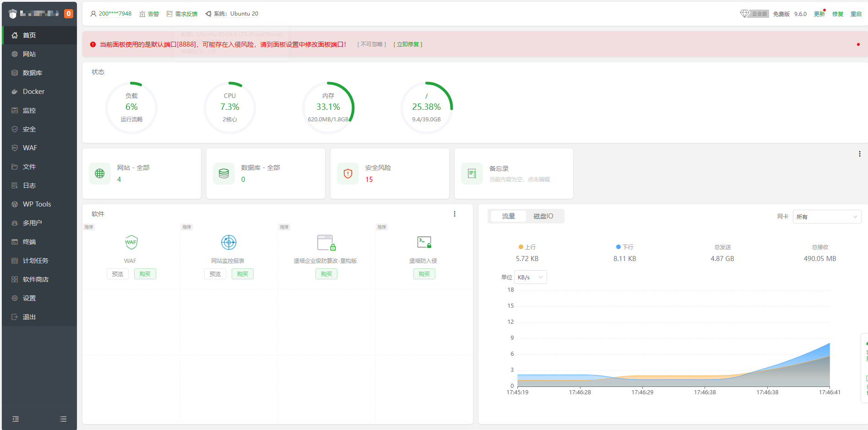
Task: Click the database stack icon in the 数据库 card
Action: [224, 174]
